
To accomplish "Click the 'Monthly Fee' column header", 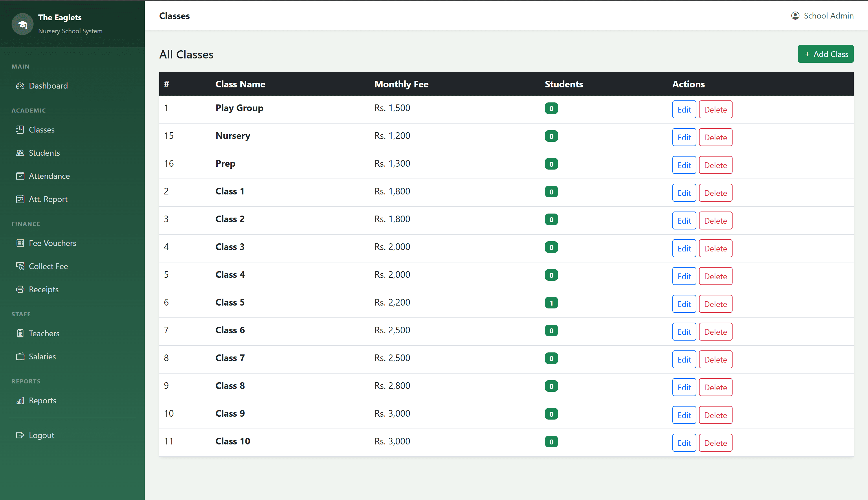I will pos(401,84).
